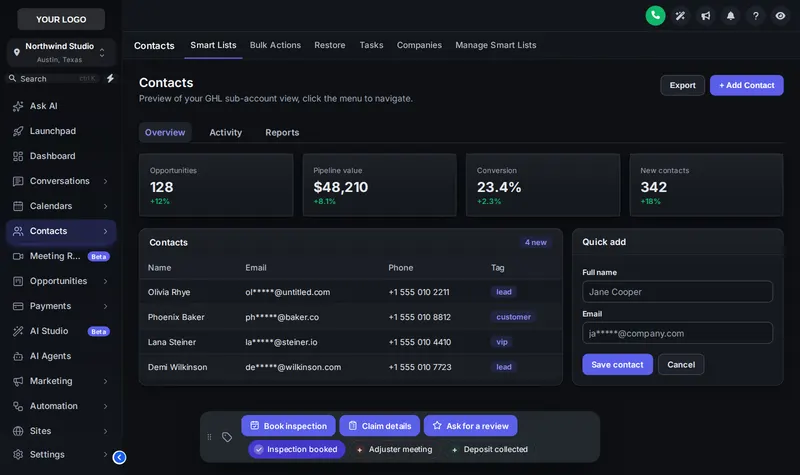Click the Claim details button

(380, 426)
